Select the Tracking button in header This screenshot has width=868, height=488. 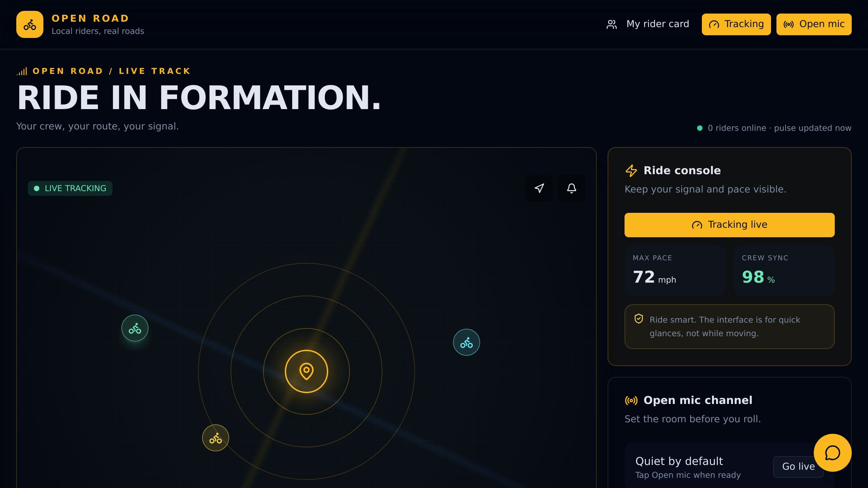pos(736,24)
